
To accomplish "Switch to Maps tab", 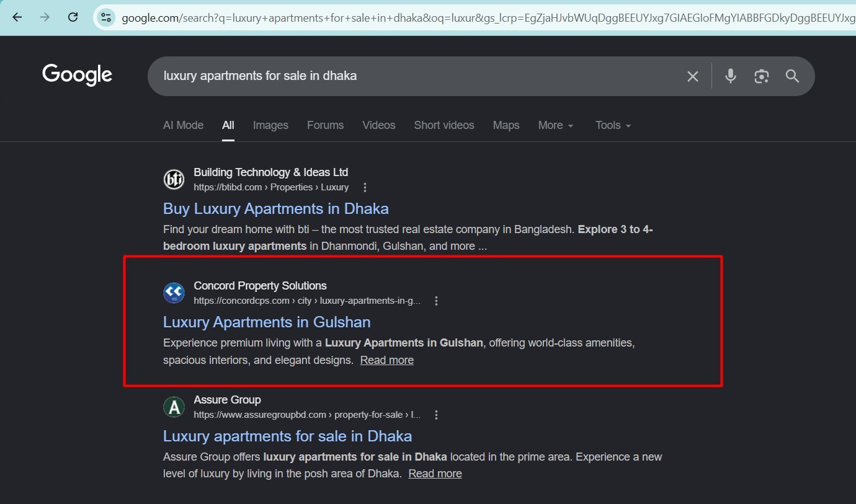I will click(x=506, y=125).
